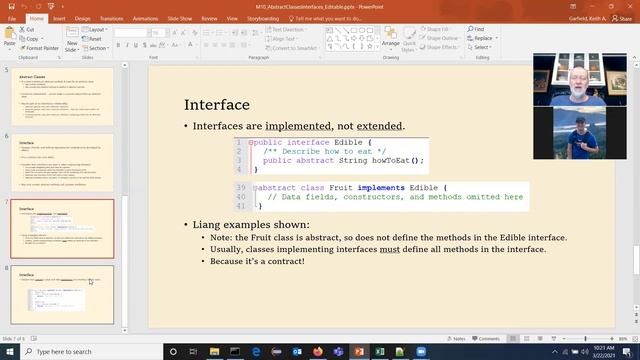
Task: Select slide 6 thumbnail in panel
Action: pos(62,163)
